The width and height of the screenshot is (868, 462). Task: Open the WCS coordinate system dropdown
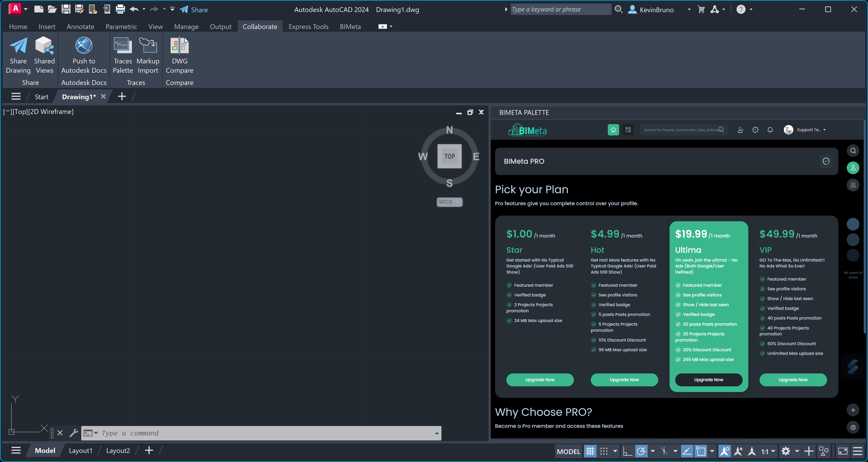[x=449, y=202]
